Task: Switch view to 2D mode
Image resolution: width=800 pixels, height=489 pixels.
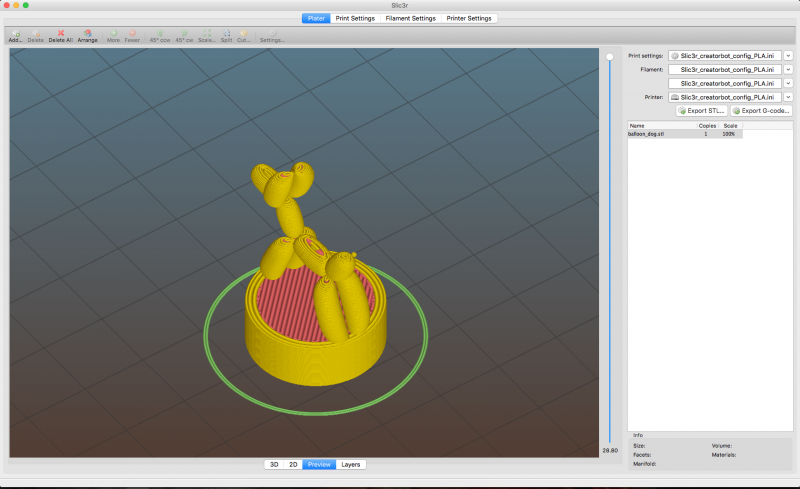Action: point(293,464)
